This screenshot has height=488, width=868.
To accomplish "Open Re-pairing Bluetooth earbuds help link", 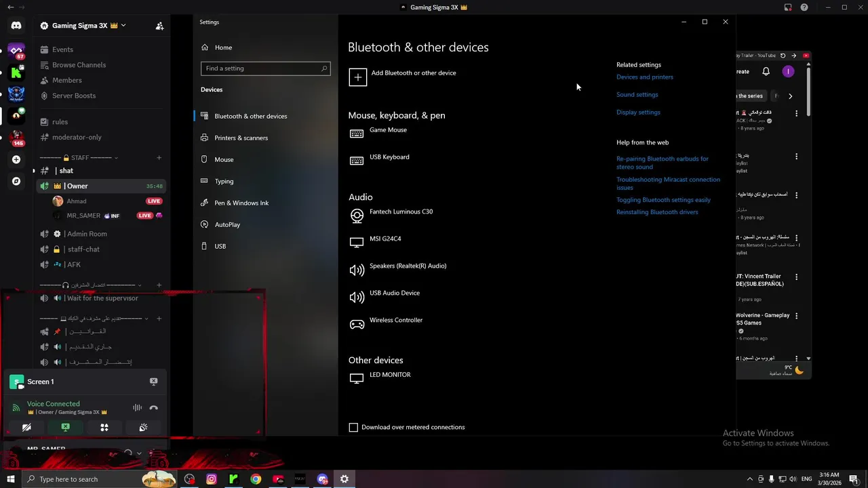I will [x=663, y=163].
